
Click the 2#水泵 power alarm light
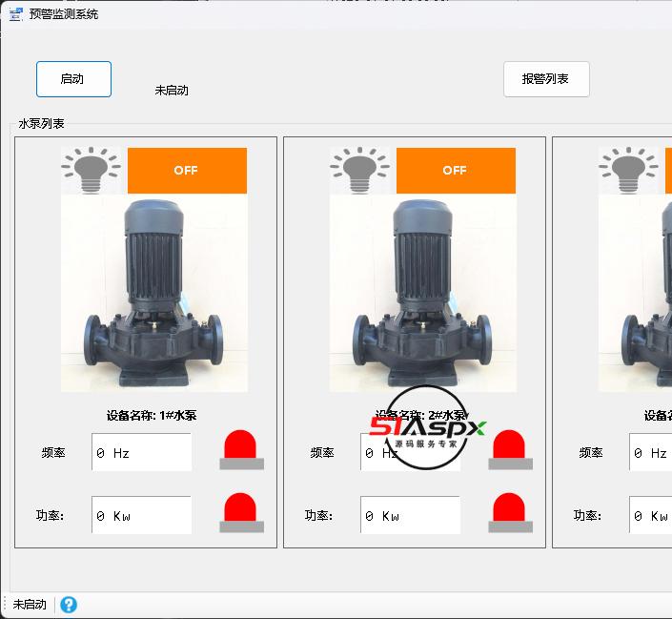[510, 512]
